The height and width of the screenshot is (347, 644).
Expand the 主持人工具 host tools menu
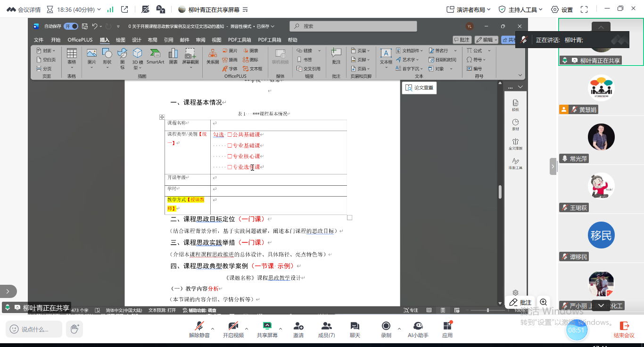521,9
